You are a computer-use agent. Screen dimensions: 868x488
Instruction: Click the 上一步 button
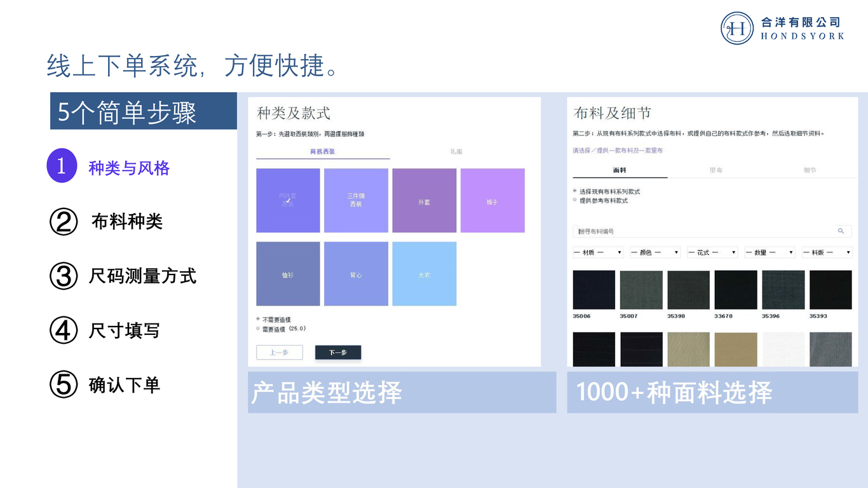click(280, 353)
